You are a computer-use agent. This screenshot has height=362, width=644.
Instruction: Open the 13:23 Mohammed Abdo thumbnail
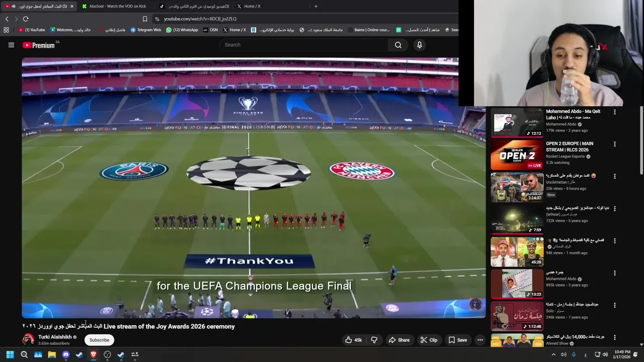517,284
